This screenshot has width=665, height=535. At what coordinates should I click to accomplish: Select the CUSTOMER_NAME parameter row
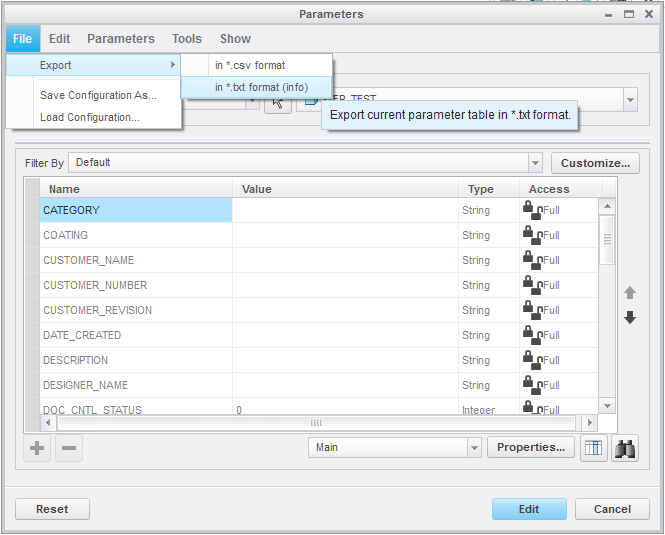(319, 260)
